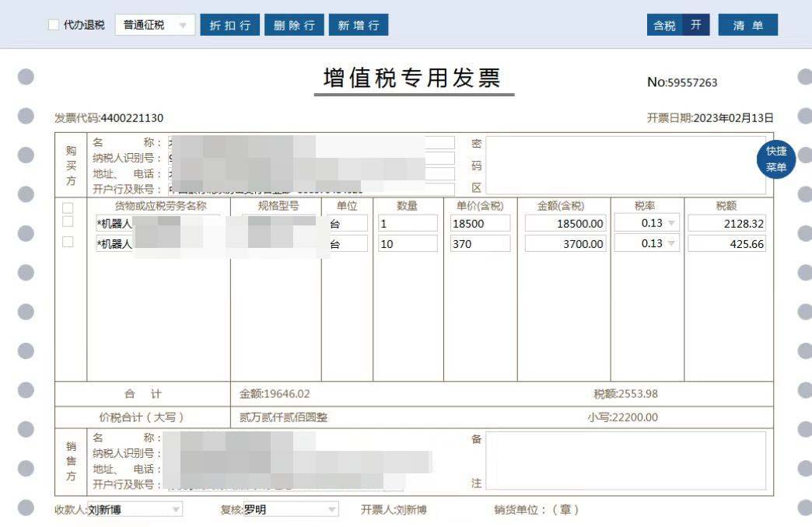
Task: Select the first goods row checkbox
Action: coord(68,222)
